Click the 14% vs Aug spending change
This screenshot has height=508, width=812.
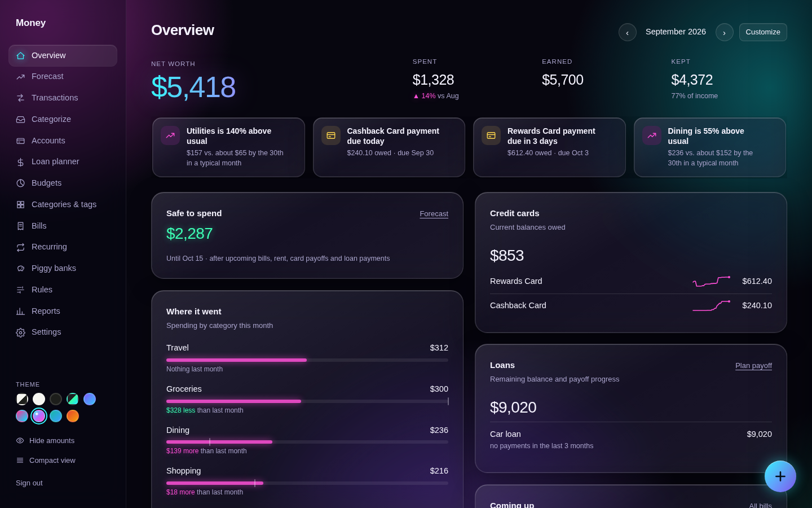pos(436,96)
